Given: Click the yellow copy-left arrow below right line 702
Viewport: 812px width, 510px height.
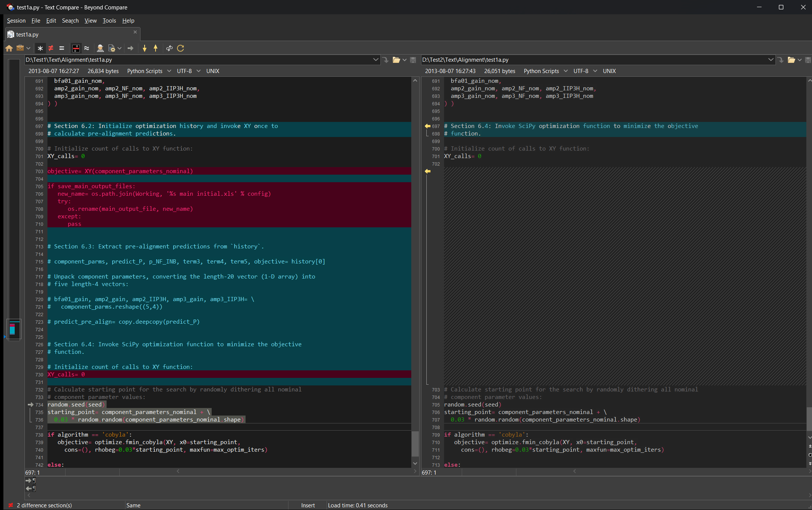Looking at the screenshot, I should click(427, 171).
